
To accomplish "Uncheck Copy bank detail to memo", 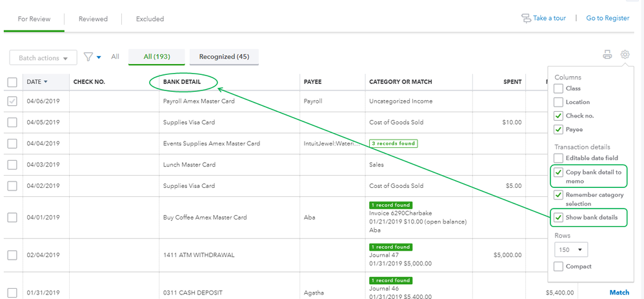I will [x=559, y=172].
